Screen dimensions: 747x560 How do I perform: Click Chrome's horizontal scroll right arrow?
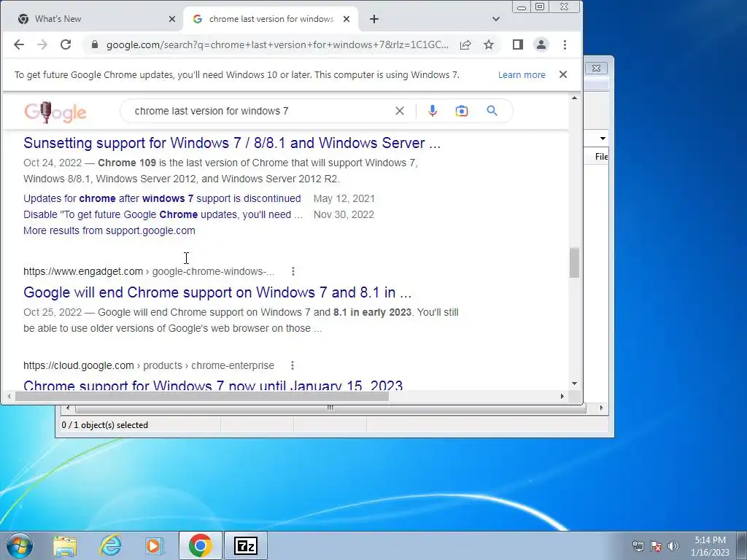[x=562, y=396]
